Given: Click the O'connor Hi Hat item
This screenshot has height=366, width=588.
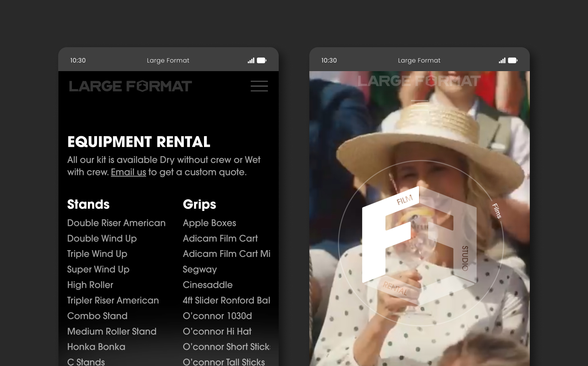Looking at the screenshot, I should coord(217,331).
